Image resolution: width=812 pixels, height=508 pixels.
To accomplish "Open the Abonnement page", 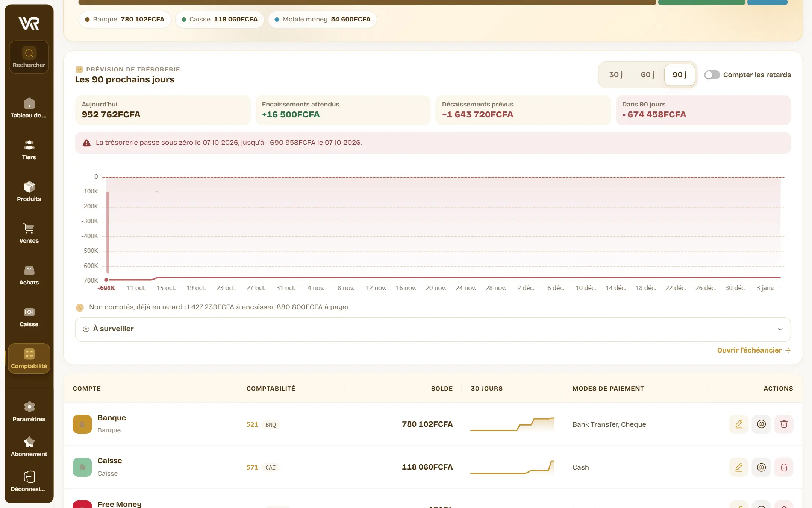I will (29, 447).
